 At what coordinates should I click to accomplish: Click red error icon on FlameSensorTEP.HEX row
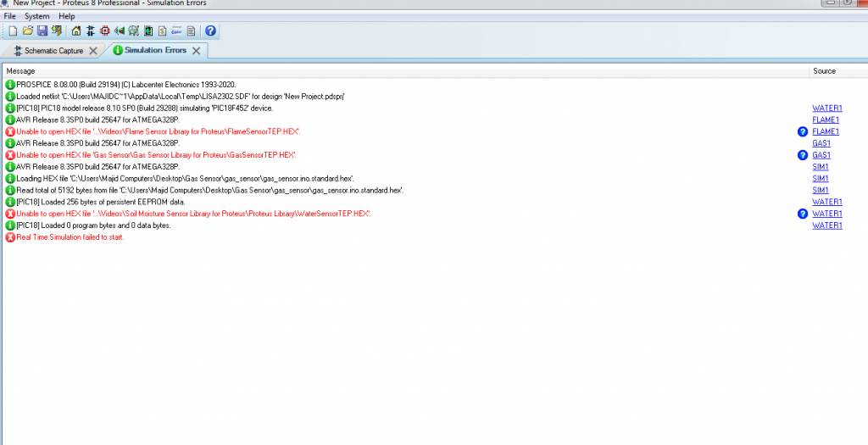coord(10,131)
